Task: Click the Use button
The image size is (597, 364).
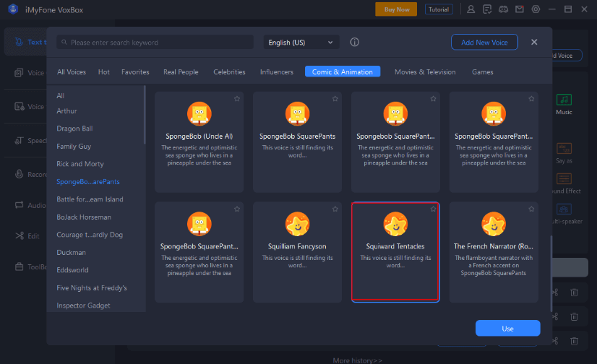Action: [507, 328]
